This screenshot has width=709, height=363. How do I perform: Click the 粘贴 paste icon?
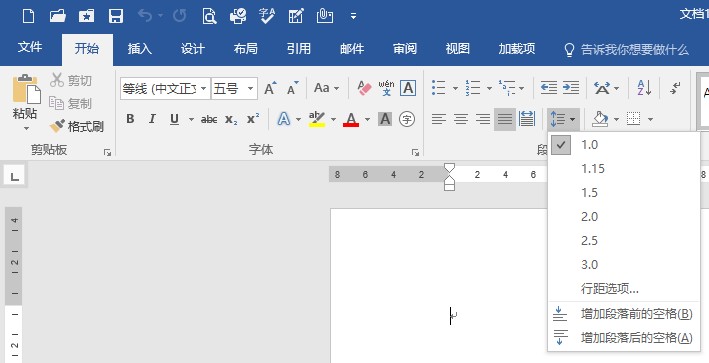pyautogui.click(x=26, y=89)
